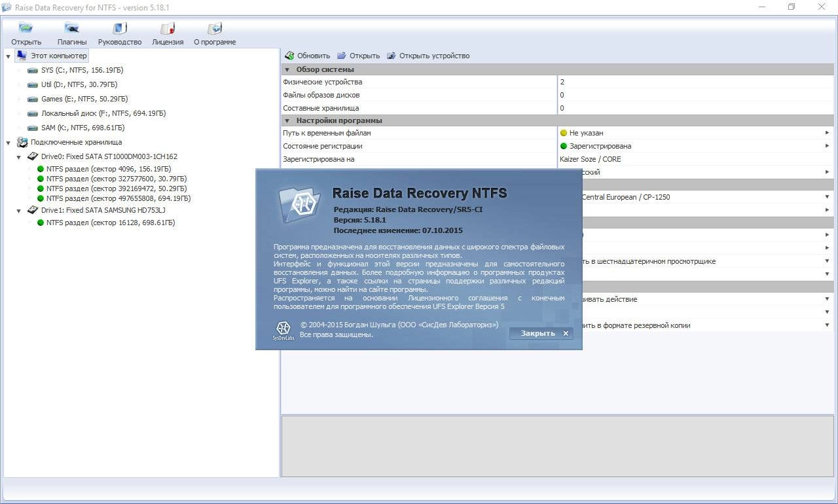
Task: Select NTFS раздел (сектор 392169472, 50.29ГБ) text
Action: click(117, 189)
